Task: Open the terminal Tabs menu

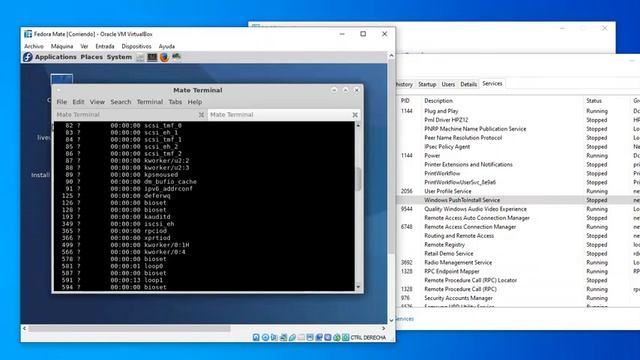Action: tap(175, 102)
